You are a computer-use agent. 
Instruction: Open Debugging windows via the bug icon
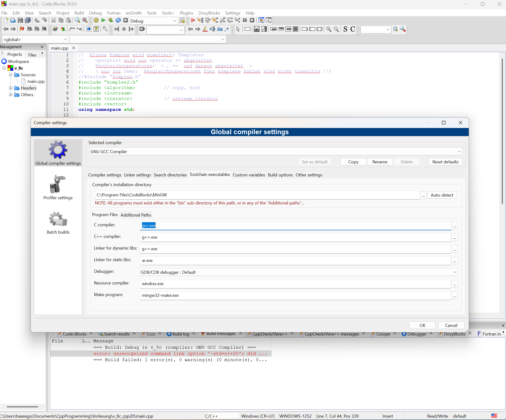pyautogui.click(x=261, y=20)
